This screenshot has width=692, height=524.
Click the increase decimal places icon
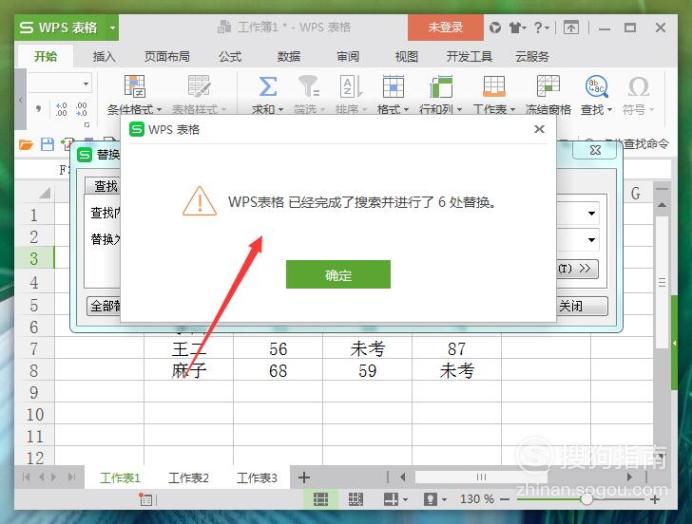click(x=61, y=109)
